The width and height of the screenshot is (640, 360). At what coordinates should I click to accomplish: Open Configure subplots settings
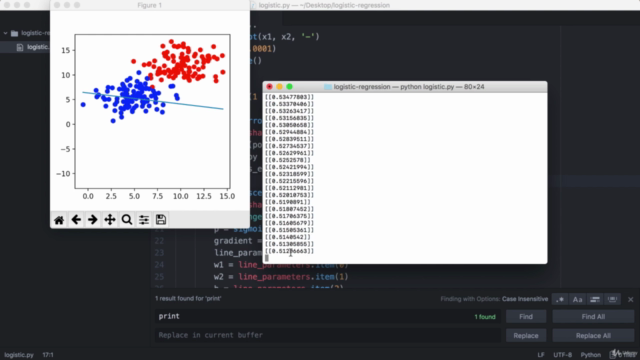(144, 220)
